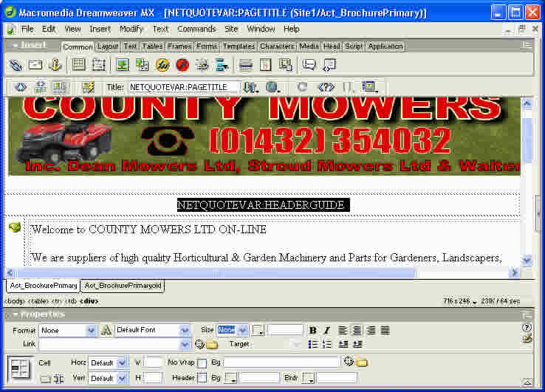545x392 pixels.
Task: Insert an Image from toolbar
Action: point(122,65)
